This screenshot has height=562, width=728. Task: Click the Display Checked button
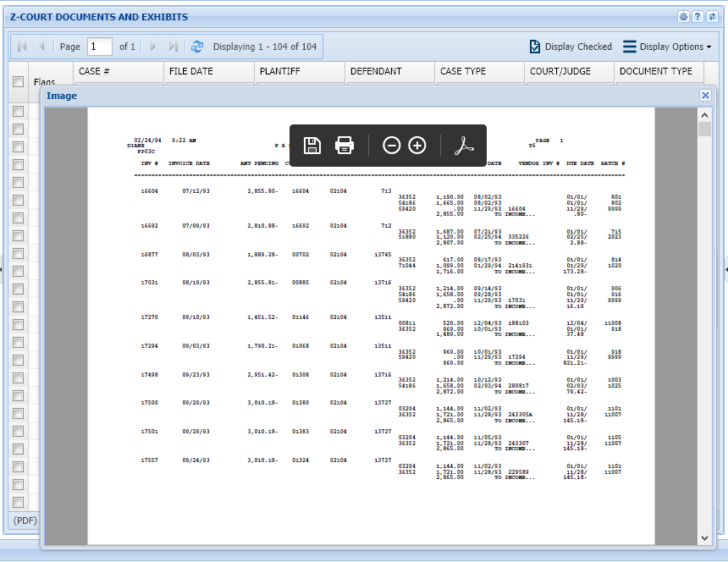tap(571, 47)
